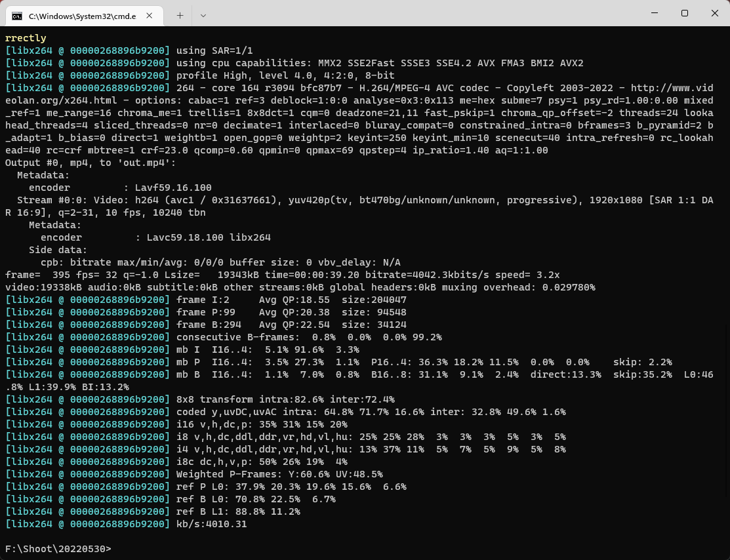Click the 'frame B:294' line
The height and width of the screenshot is (560, 730).
click(206, 325)
